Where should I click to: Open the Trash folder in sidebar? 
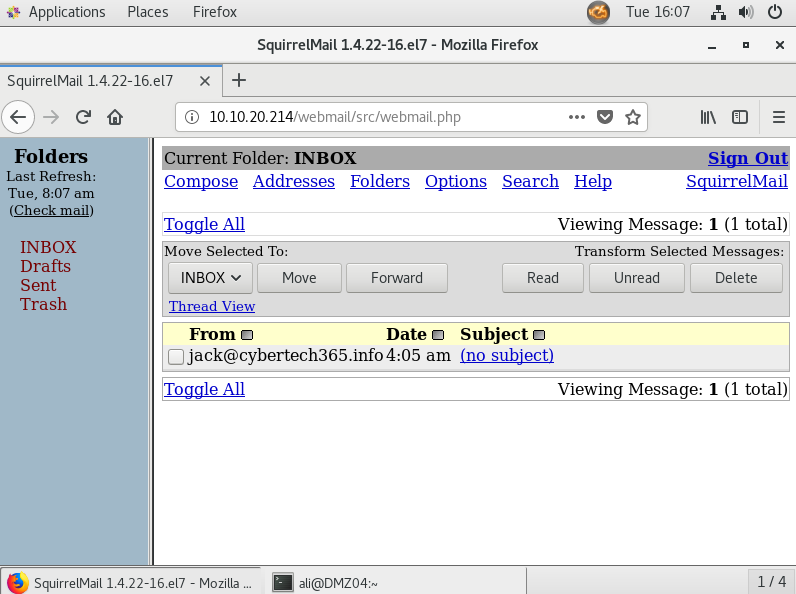click(43, 304)
